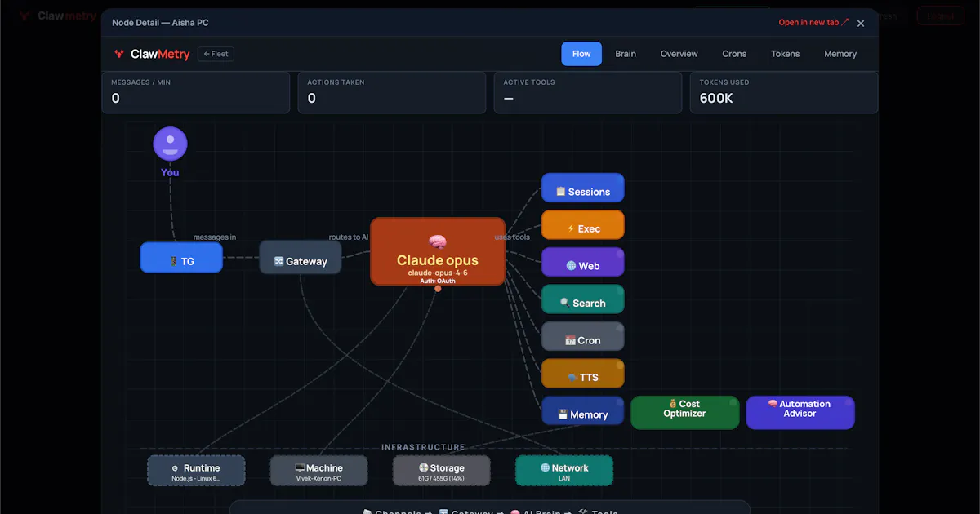980x514 pixels.
Task: Click the Messages / Min stat card
Action: (196, 92)
